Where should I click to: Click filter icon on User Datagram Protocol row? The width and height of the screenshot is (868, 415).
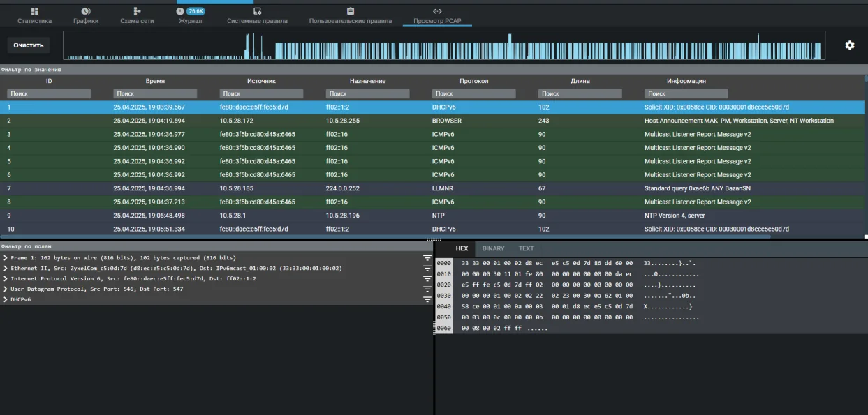tap(427, 289)
